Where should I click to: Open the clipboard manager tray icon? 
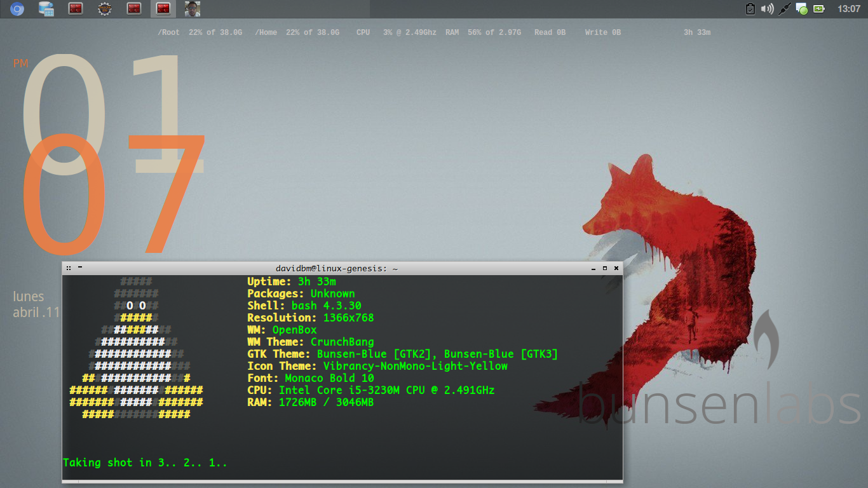click(x=750, y=9)
